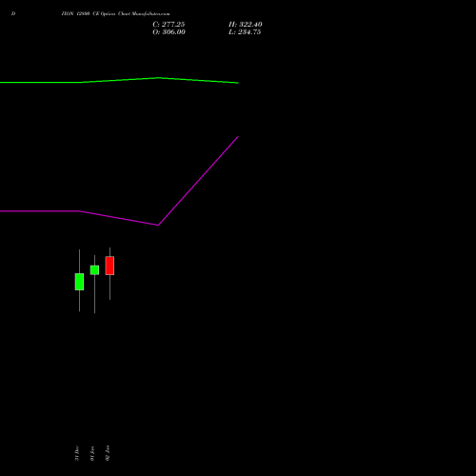Click the '31 Dec' date axis label
Image resolution: width=476 pixels, height=476 pixels.
click(77, 453)
